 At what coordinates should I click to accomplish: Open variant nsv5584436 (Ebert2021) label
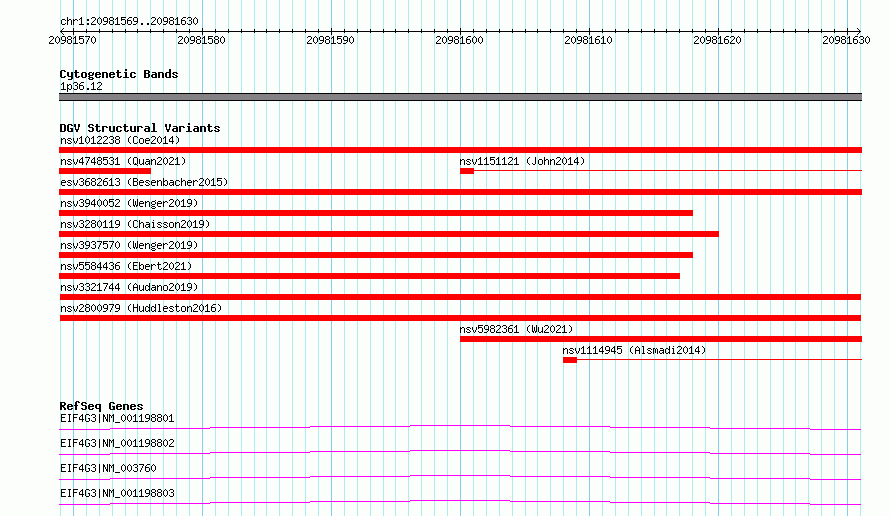coord(126,266)
